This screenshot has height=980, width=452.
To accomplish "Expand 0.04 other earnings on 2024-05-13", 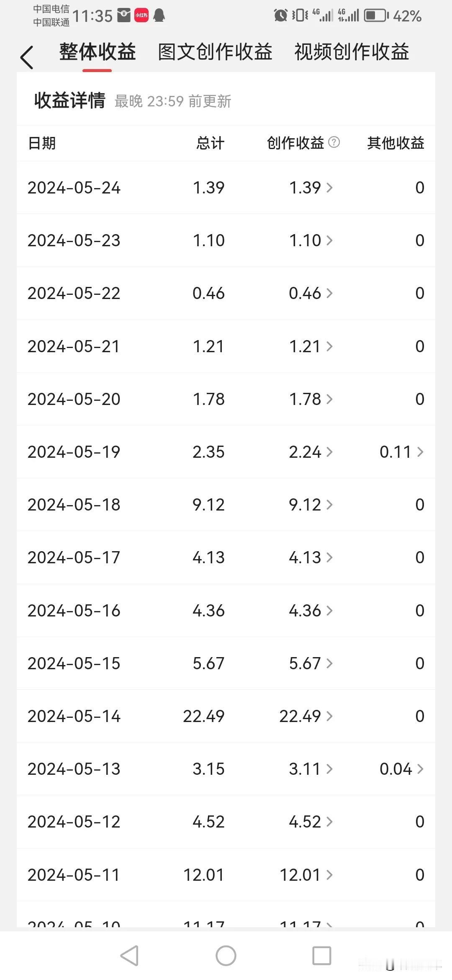I will (x=402, y=769).
